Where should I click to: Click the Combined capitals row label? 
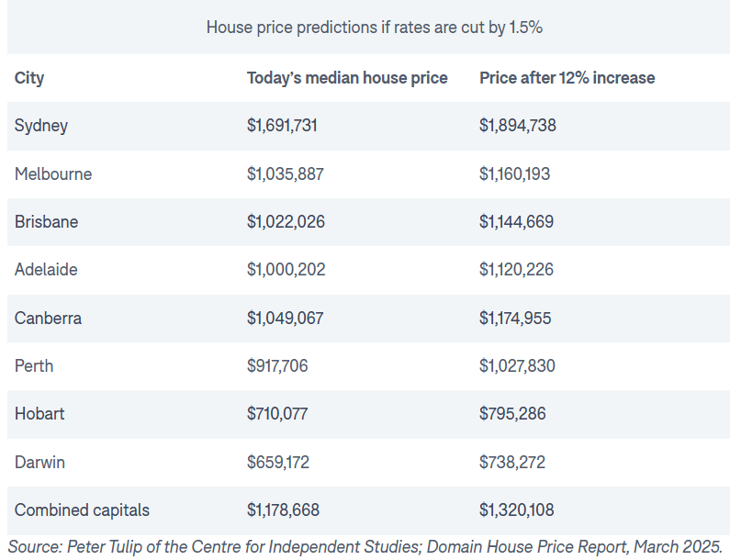pyautogui.click(x=82, y=510)
